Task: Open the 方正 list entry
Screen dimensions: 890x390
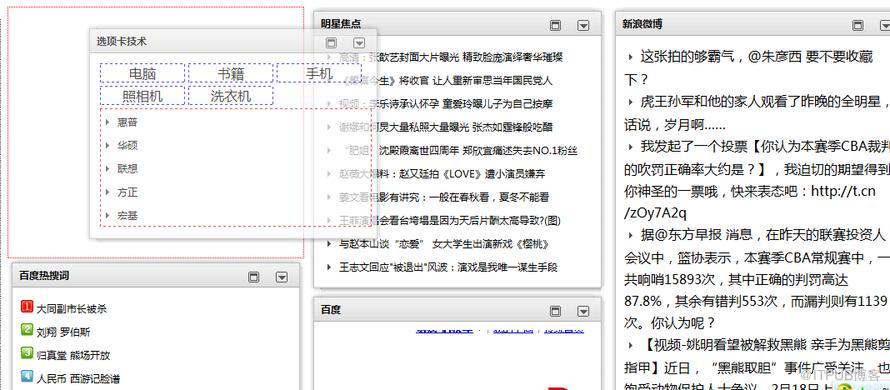Action: [127, 192]
